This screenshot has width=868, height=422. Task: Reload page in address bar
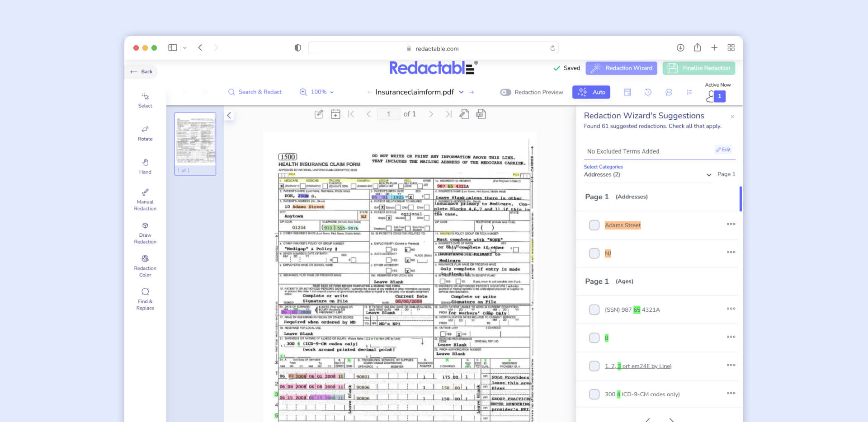pos(552,48)
